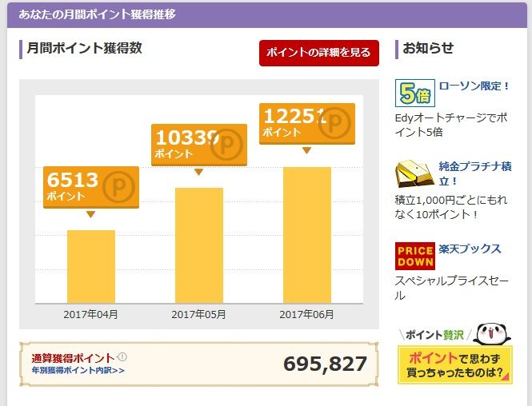Screen dimensions: 532x406
Task: Select the 6513 ポイント label
Action: pyautogui.click(x=91, y=187)
